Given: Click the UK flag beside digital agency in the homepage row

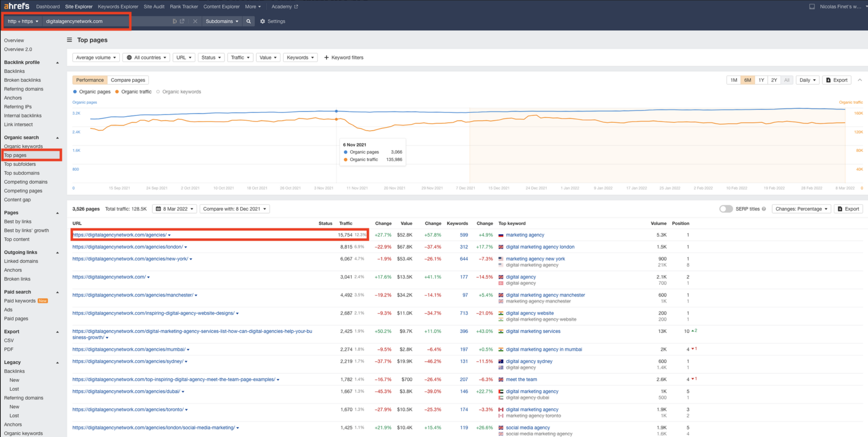Looking at the screenshot, I should (x=501, y=277).
